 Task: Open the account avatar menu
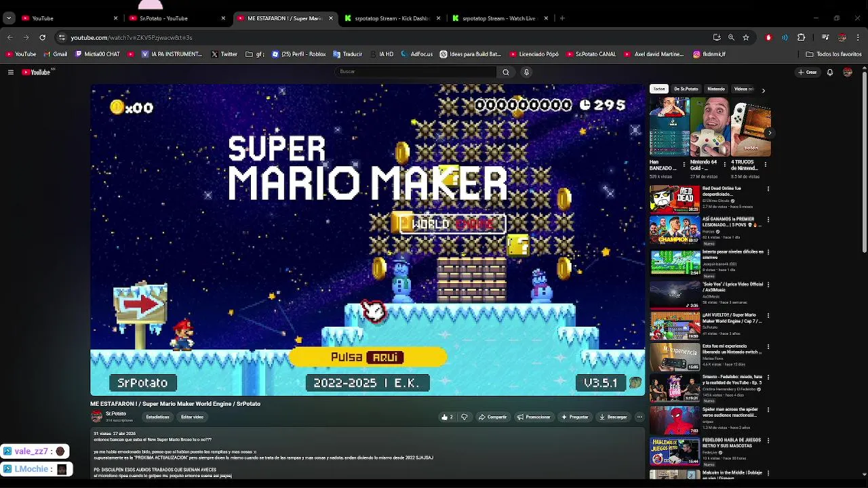tap(848, 72)
